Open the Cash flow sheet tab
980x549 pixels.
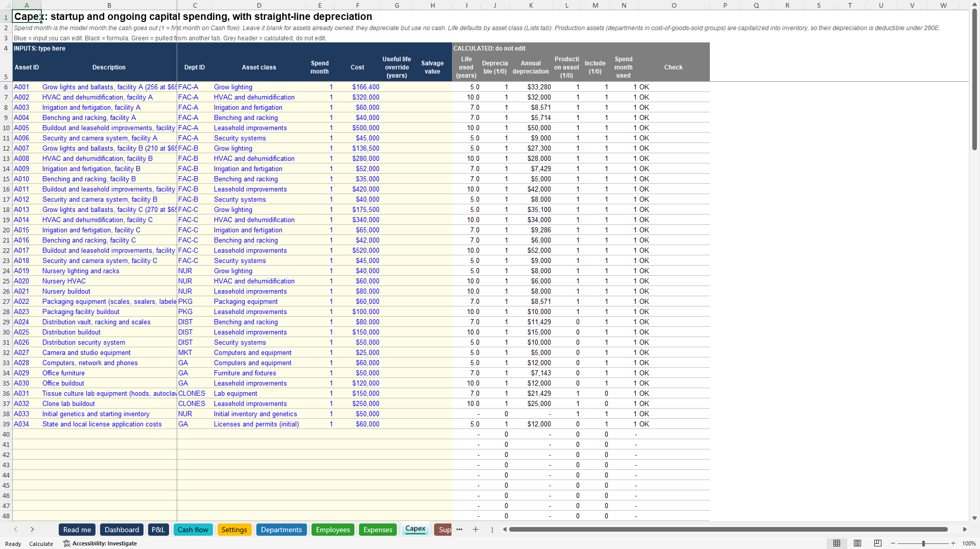point(193,530)
